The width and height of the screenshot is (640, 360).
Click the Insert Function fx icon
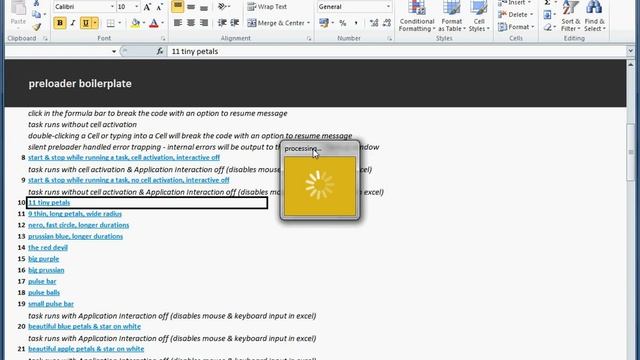coord(160,51)
